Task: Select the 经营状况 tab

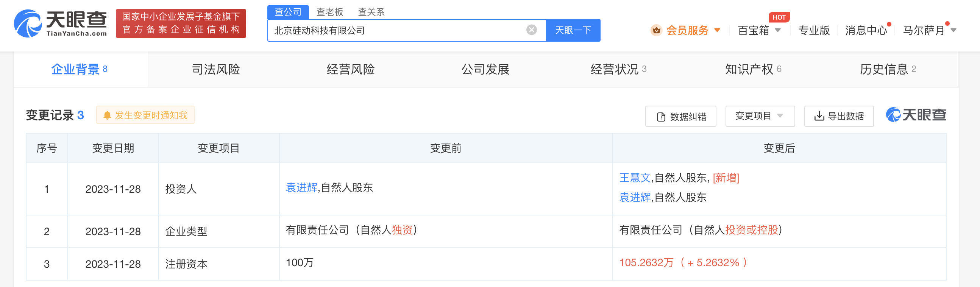Action: tap(618, 69)
